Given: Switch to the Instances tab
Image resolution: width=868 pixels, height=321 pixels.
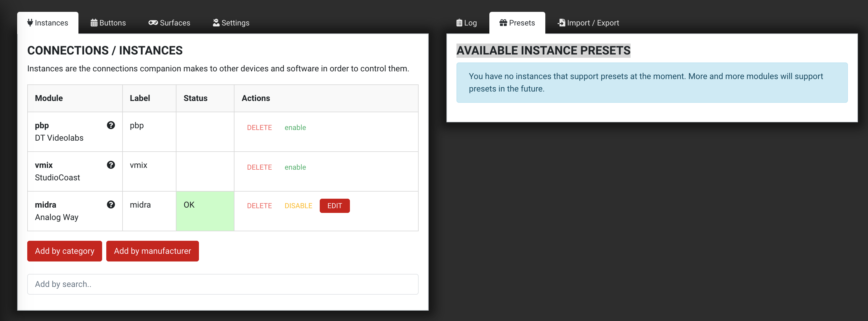Looking at the screenshot, I should click(48, 23).
